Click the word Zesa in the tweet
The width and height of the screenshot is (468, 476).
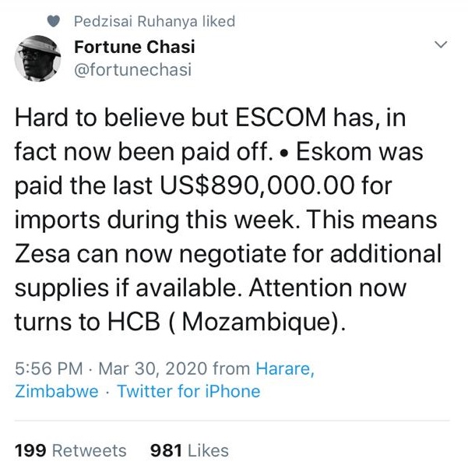point(43,254)
